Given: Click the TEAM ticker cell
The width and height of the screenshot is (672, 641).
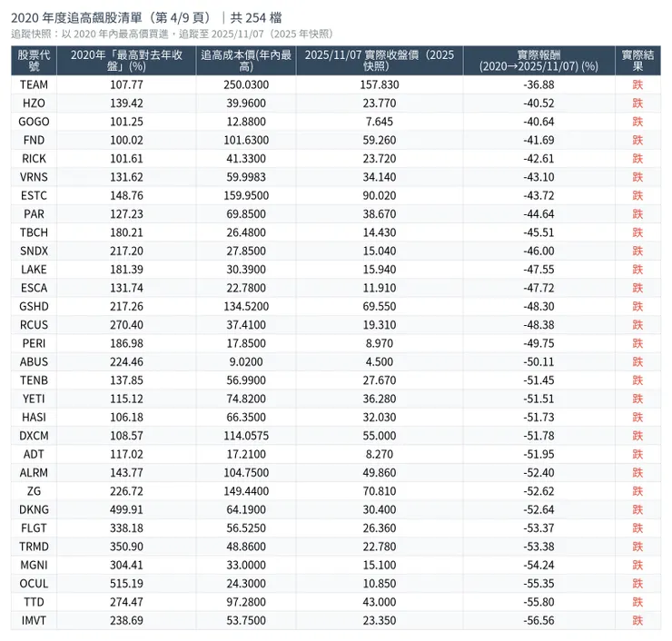Looking at the screenshot, I should pyautogui.click(x=34, y=84).
